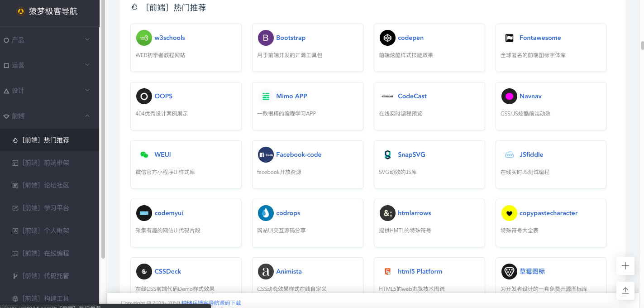Open [前端] 学习平台 submenu item
The width and height of the screenshot is (644, 308).
pyautogui.click(x=50, y=208)
